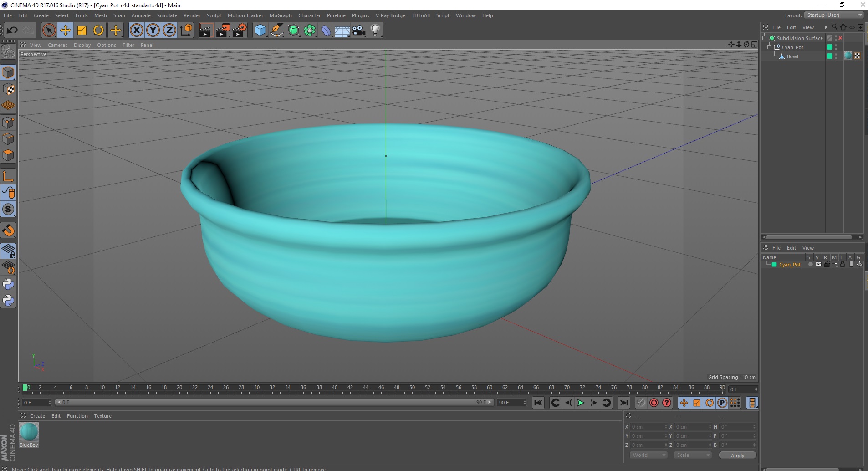Open the material manager Texture menu
This screenshot has height=471, width=868.
102,416
